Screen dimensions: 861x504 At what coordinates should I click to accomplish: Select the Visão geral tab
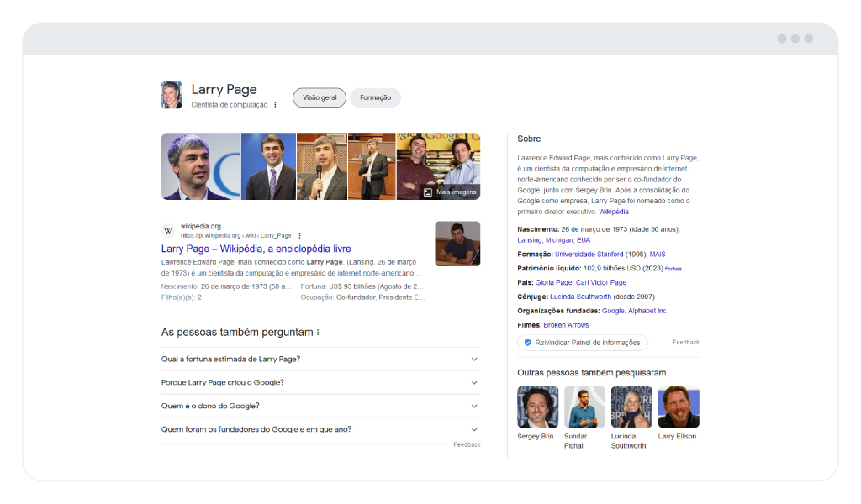(x=320, y=97)
